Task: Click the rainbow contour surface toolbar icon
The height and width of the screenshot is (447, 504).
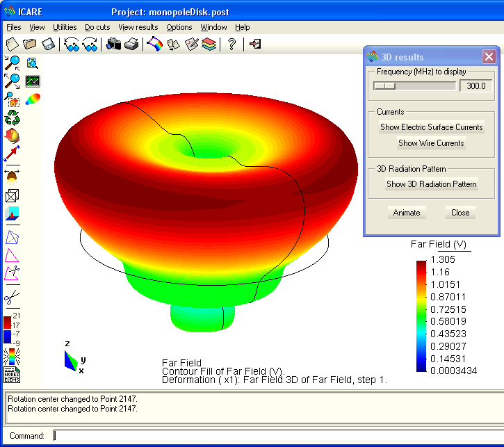Action: (155, 44)
